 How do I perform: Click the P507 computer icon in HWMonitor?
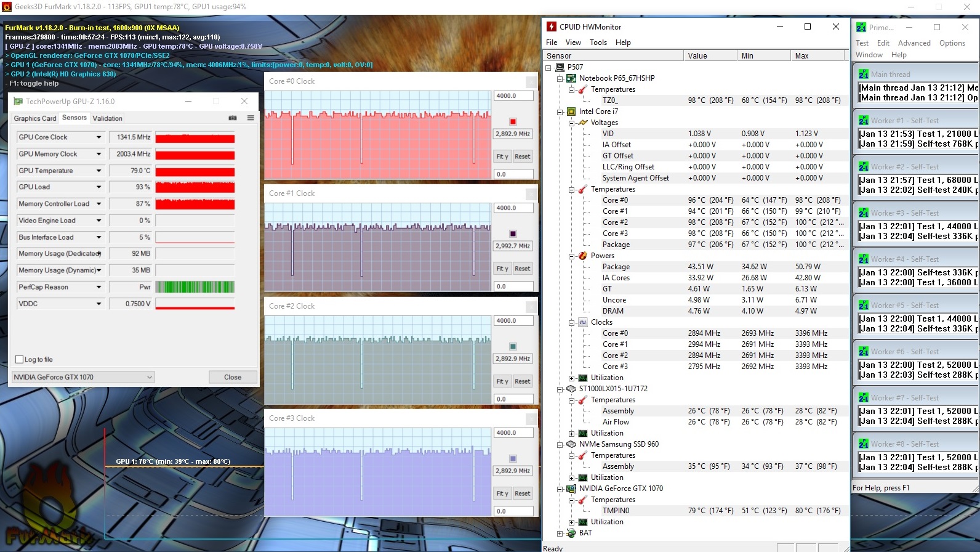(560, 67)
